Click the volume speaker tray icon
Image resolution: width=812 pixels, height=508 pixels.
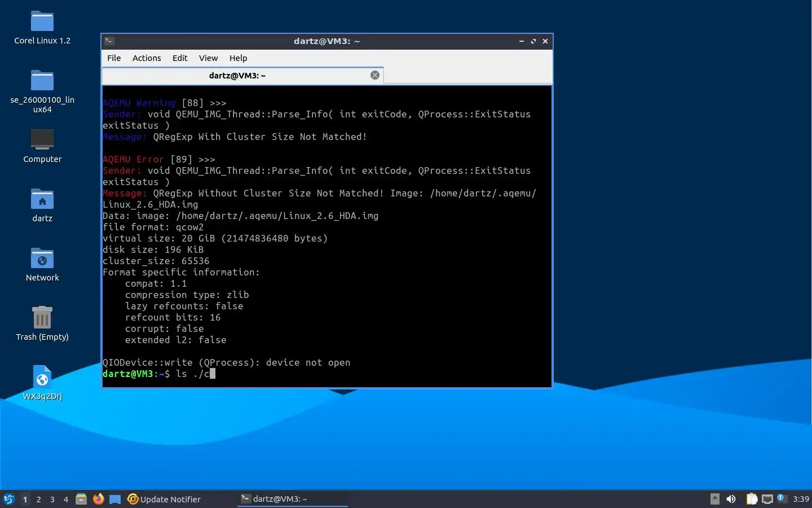pyautogui.click(x=731, y=499)
